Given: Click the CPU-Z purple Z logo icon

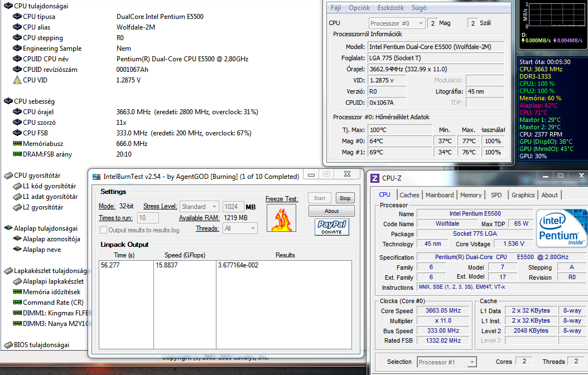Looking at the screenshot, I should click(375, 178).
